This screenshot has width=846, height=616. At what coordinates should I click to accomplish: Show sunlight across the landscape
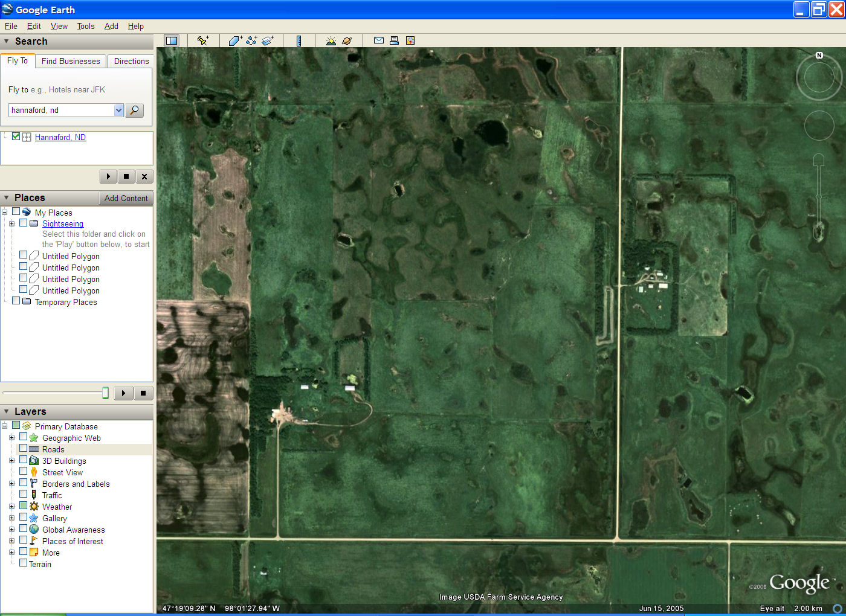(331, 40)
